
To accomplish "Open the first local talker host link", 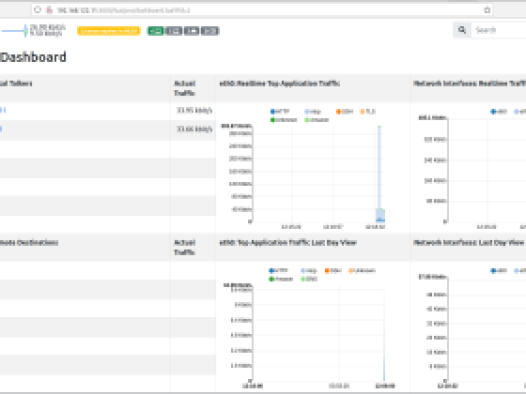I will click(3, 110).
